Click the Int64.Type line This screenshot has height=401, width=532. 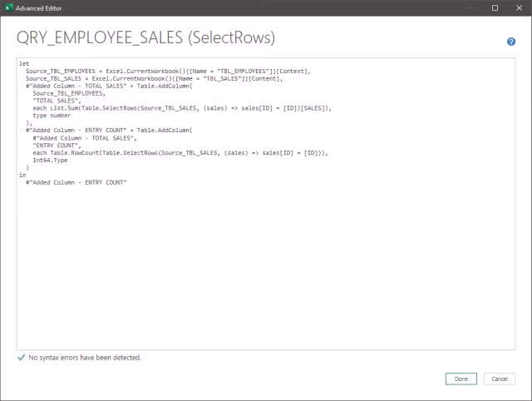pos(50,161)
